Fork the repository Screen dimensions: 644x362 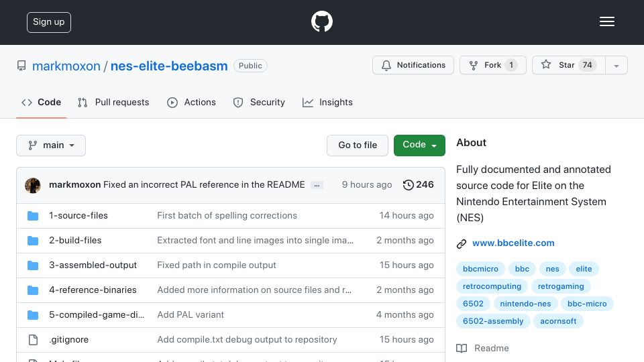coord(493,65)
